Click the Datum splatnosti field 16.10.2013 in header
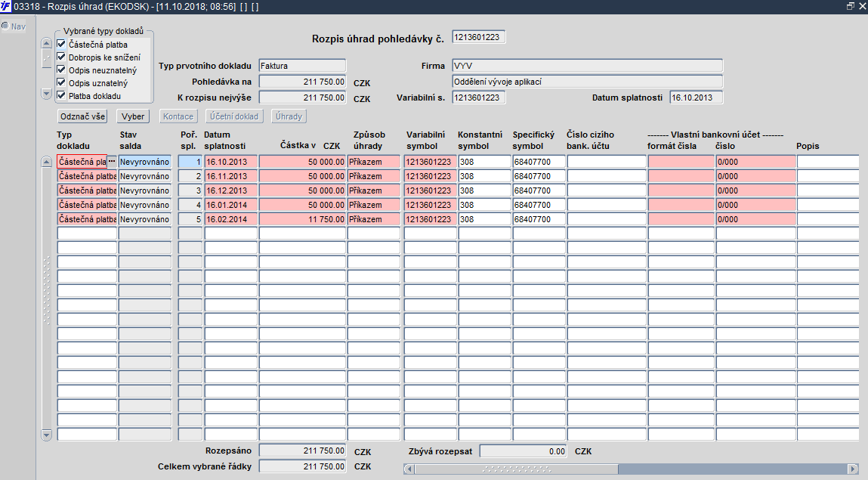Viewport: 868px width, 480px height. point(697,98)
